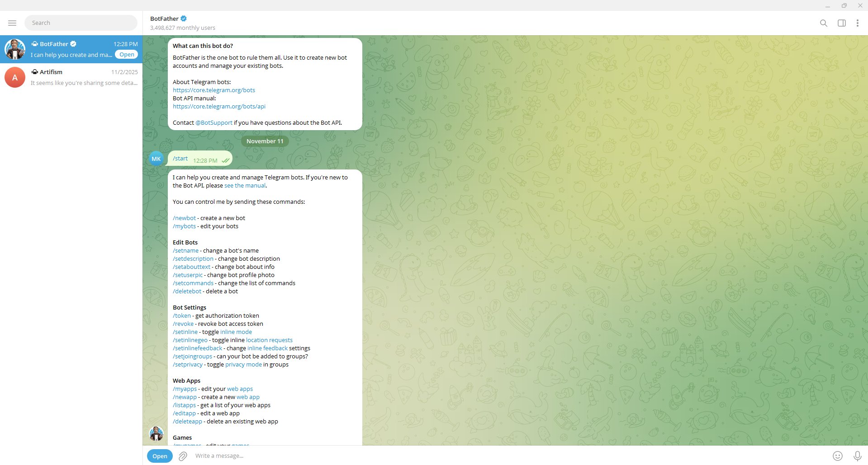Screen dimensions: 868x465
Task: Click the @BotSupport mention link
Action: pos(213,123)
